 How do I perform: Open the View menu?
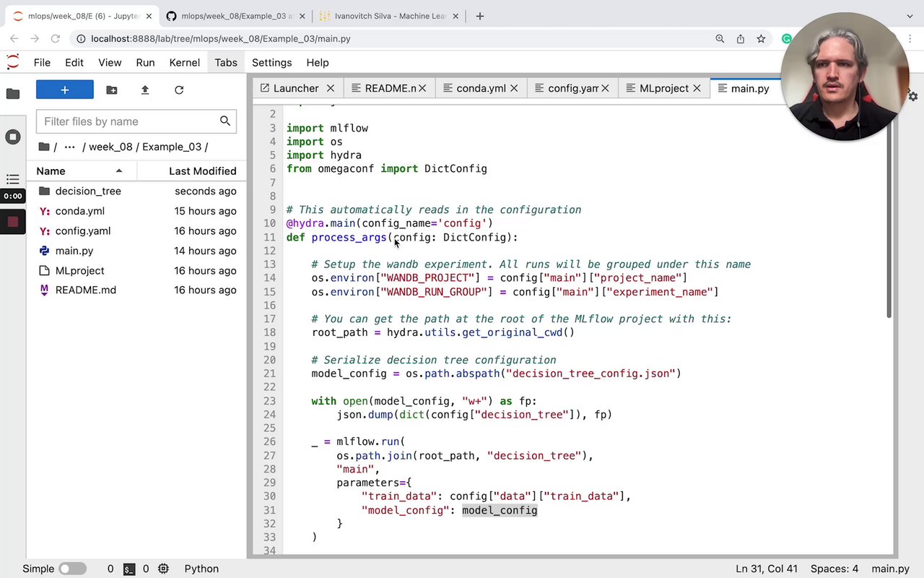[110, 63]
